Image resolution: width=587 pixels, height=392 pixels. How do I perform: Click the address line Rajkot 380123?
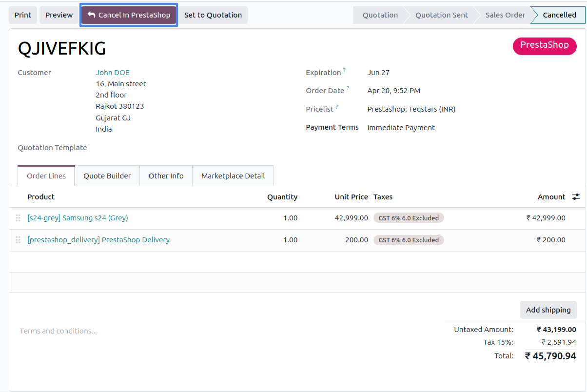pyautogui.click(x=120, y=106)
